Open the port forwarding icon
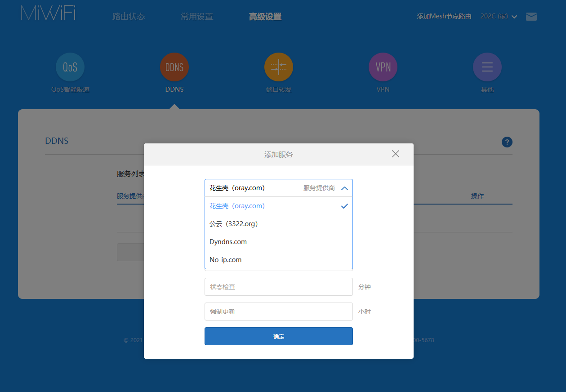This screenshot has height=392, width=566. (279, 67)
